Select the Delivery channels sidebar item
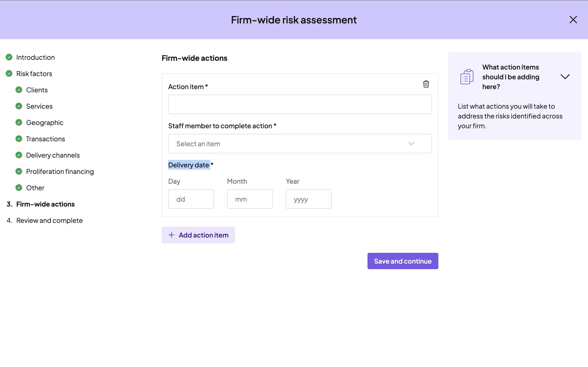The image size is (588, 367). 53,155
